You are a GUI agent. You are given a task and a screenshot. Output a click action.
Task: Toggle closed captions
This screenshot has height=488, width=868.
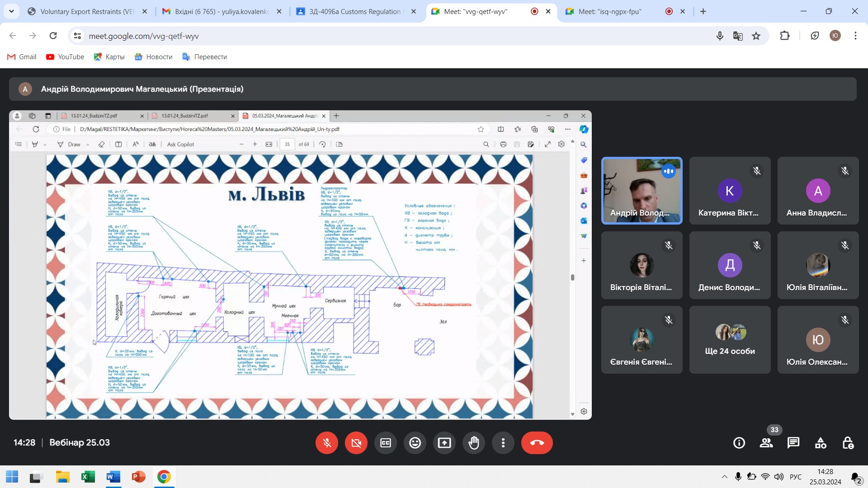point(386,443)
